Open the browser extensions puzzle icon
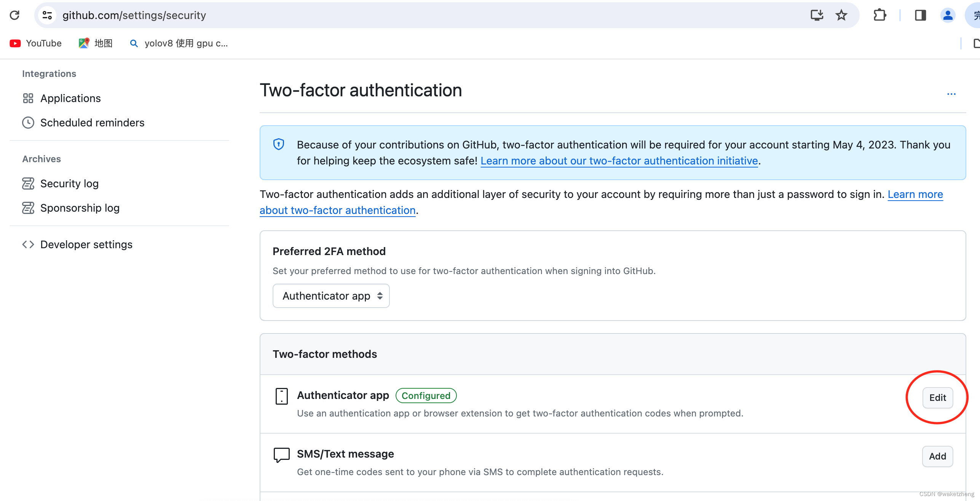The width and height of the screenshot is (980, 501). 879,15
